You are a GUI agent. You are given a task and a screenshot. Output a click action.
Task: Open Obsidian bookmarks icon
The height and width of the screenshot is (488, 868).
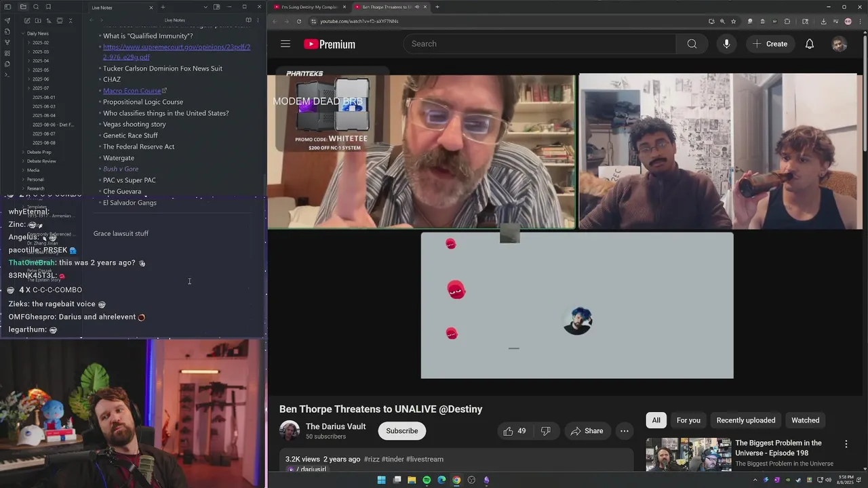pos(48,7)
